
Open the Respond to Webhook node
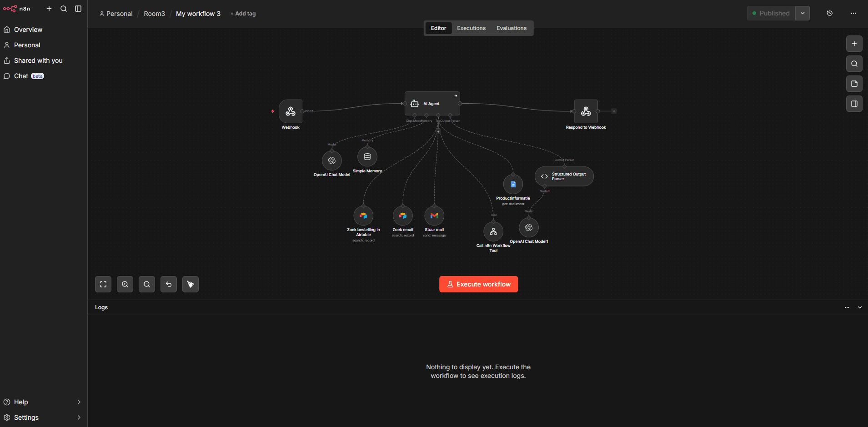coord(586,111)
